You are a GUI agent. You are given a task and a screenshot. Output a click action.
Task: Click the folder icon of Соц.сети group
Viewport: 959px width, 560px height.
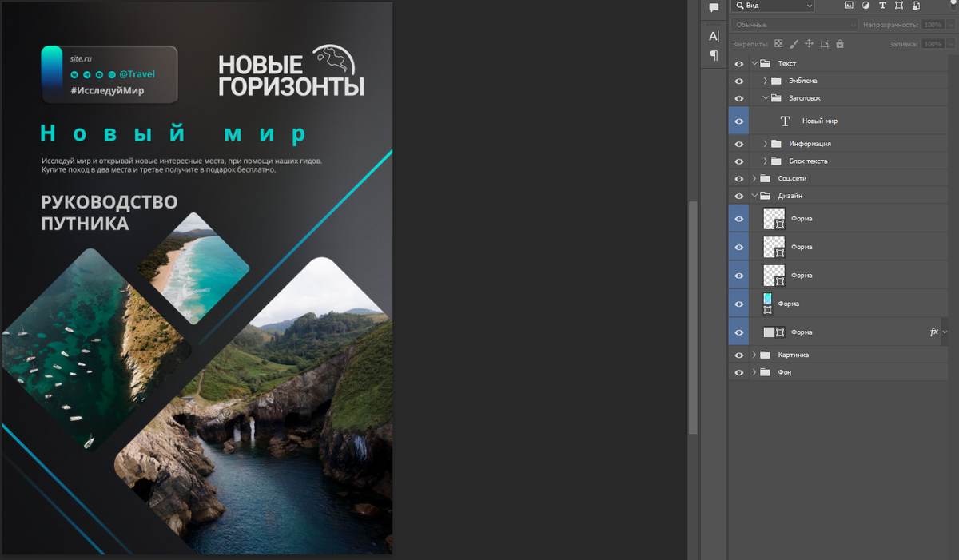(765, 178)
